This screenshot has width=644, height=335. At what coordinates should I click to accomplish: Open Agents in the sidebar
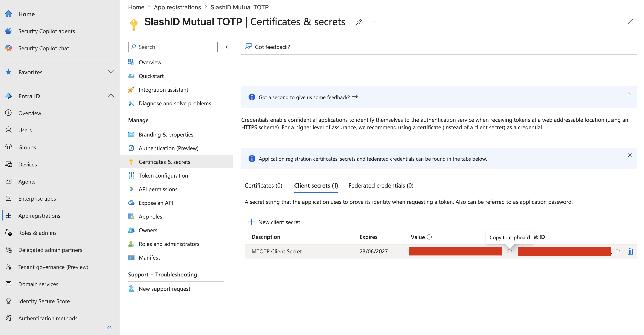[27, 181]
